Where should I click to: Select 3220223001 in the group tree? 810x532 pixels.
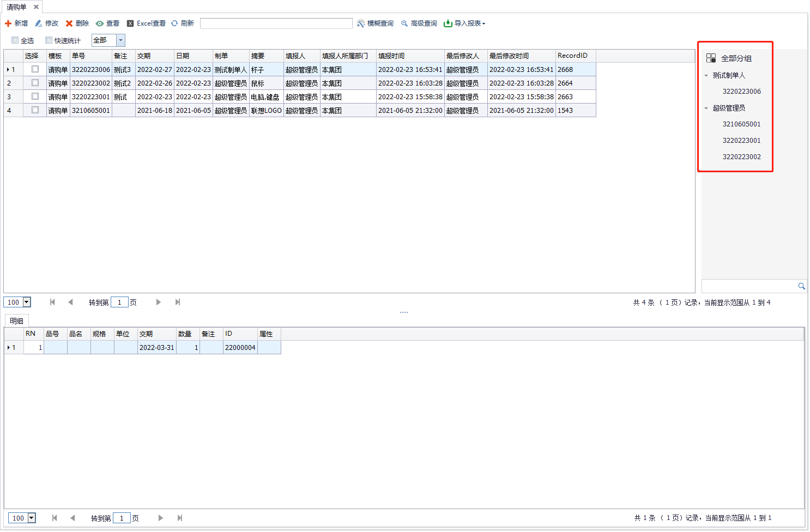click(741, 141)
